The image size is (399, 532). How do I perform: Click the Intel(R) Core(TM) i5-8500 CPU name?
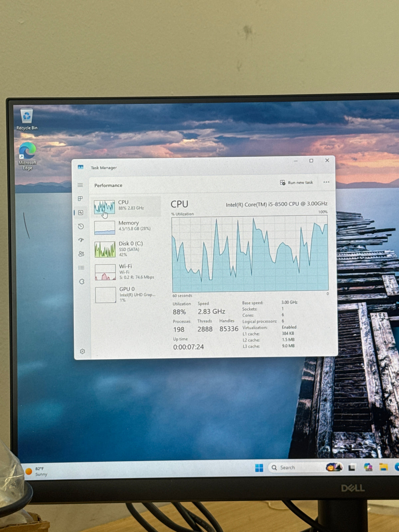pos(277,204)
